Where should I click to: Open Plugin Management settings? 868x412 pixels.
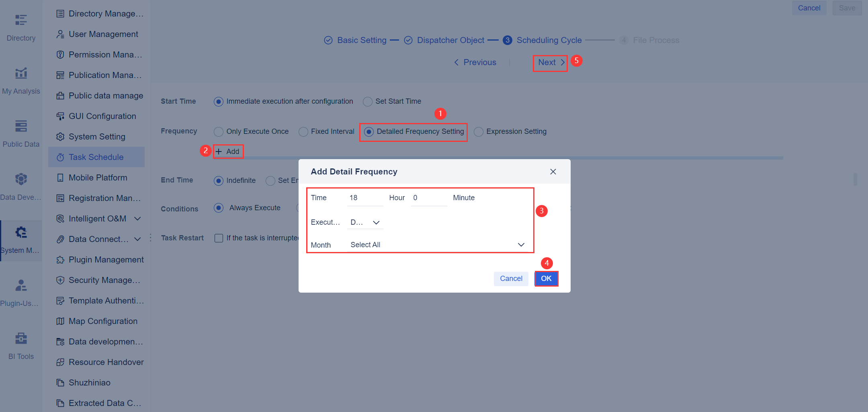click(x=106, y=259)
